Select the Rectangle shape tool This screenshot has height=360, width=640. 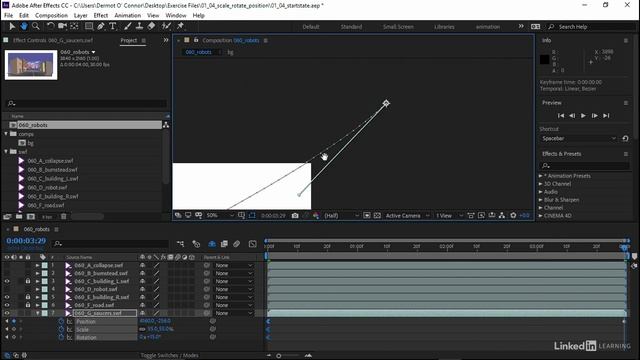click(x=89, y=26)
